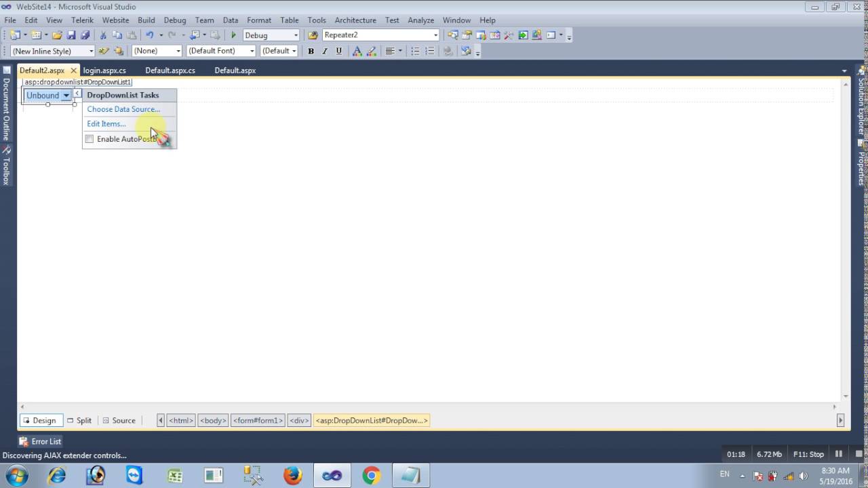Switch to the Default.aspx.cs tab
The image size is (868, 488).
click(x=170, y=70)
